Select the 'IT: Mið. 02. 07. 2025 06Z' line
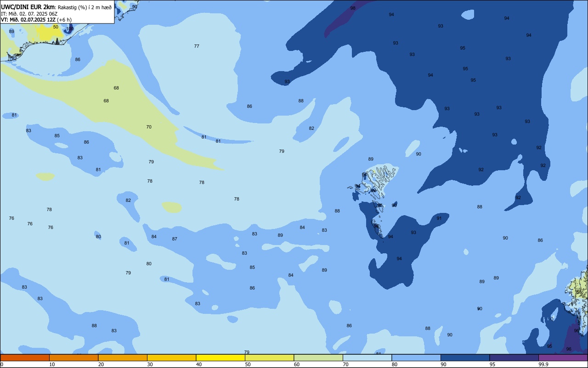The image size is (588, 368). (29, 14)
